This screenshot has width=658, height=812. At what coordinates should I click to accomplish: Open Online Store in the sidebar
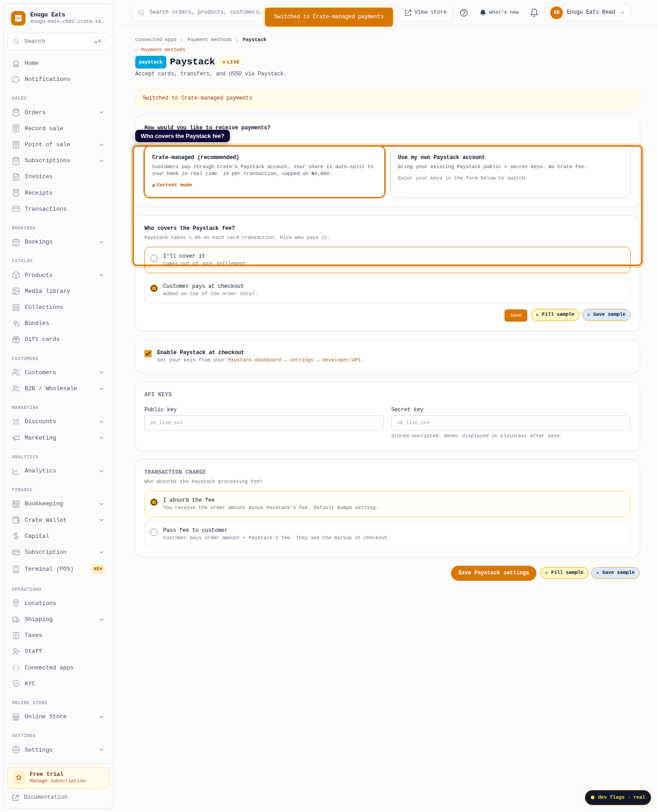[58, 716]
